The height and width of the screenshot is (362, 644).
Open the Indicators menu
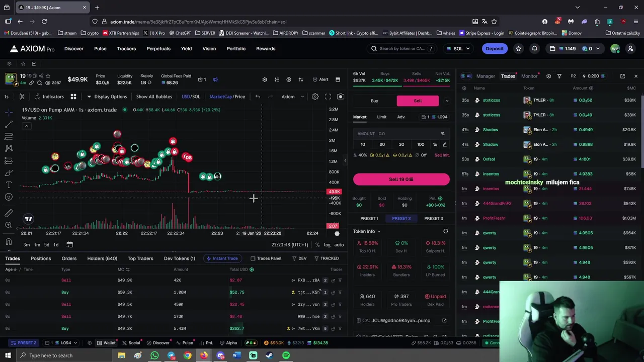[x=49, y=97]
